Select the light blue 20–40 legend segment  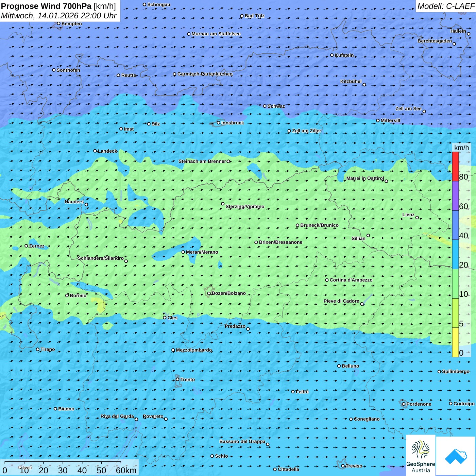[x=455, y=254]
